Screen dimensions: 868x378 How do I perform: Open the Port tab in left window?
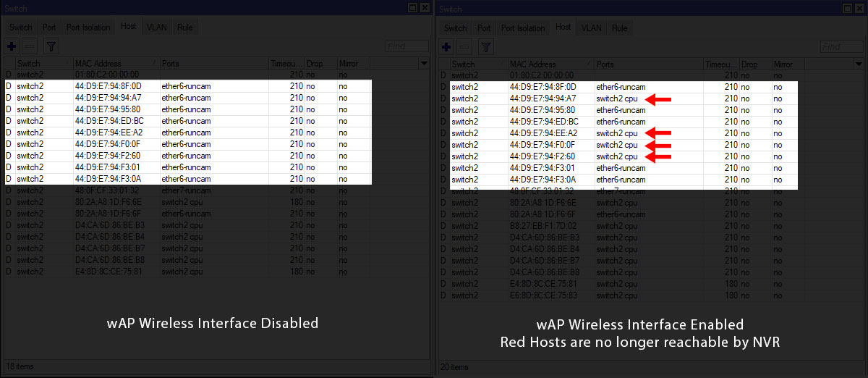click(x=49, y=28)
